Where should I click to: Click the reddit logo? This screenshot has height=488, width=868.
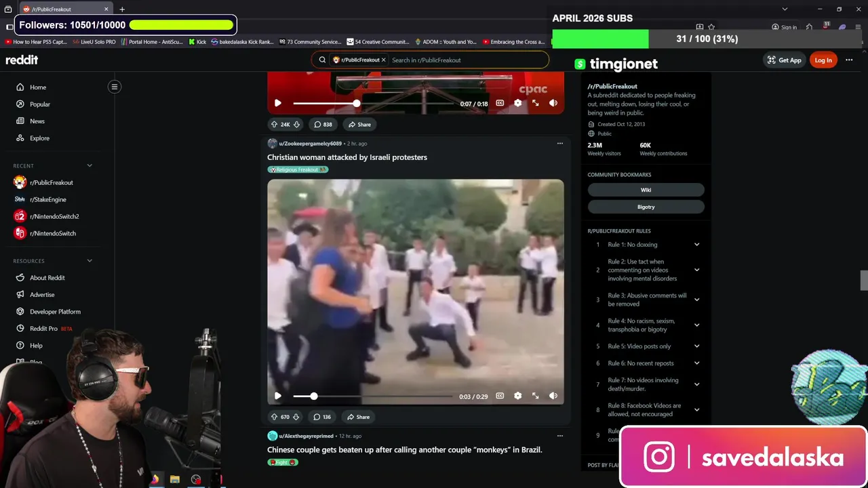22,60
